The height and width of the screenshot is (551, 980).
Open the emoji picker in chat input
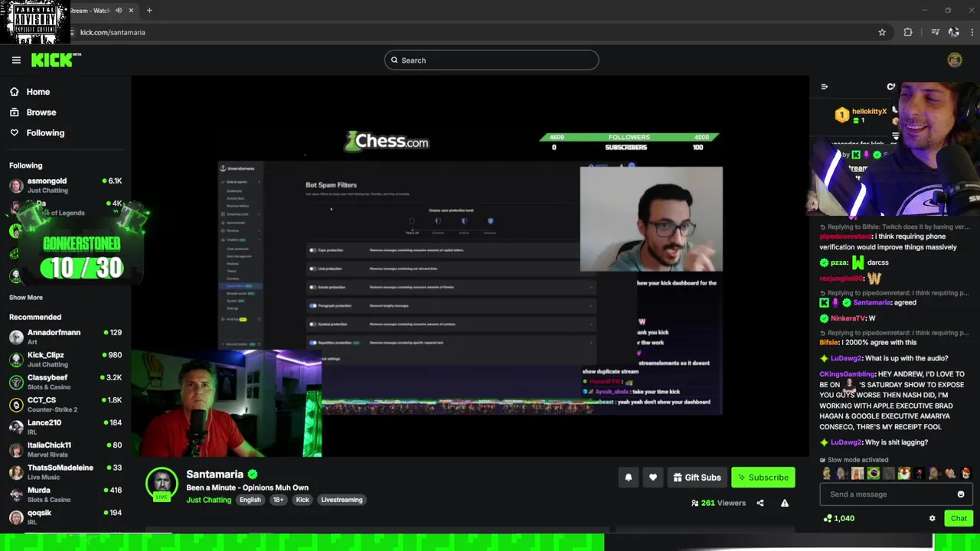961,494
